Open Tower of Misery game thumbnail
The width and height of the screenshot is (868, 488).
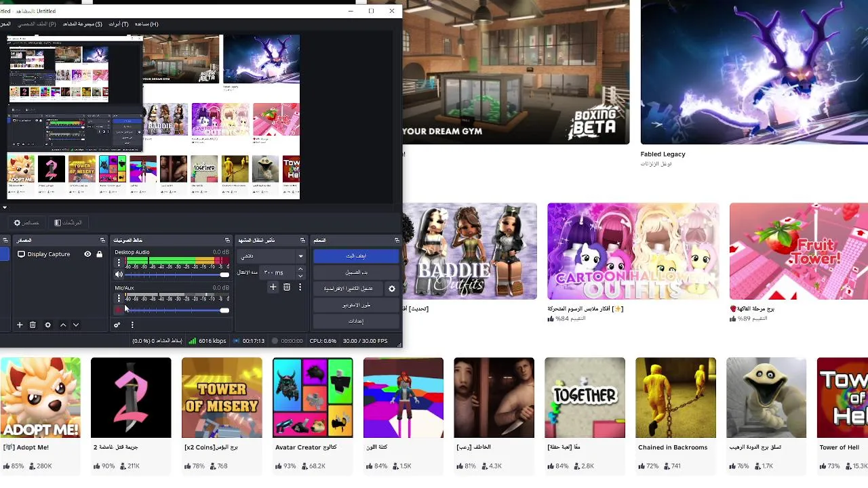pyautogui.click(x=222, y=398)
